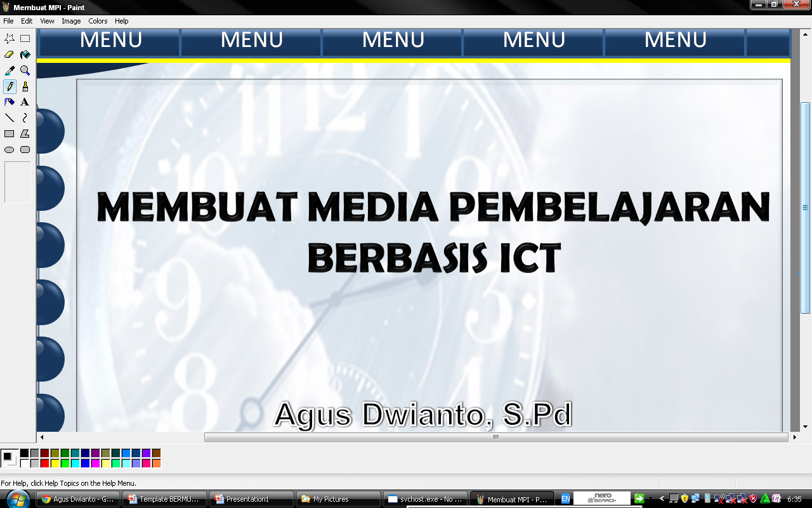Open the Help menu
This screenshot has width=812, height=508.
coord(122,21)
